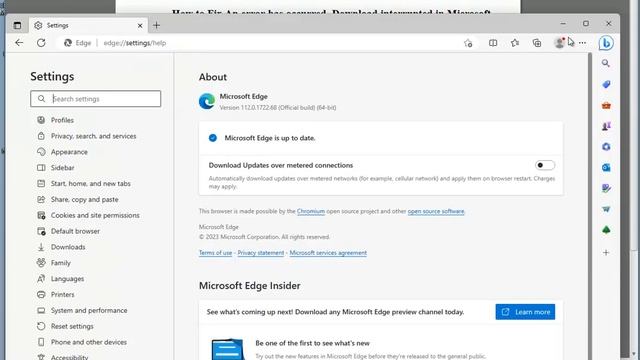Screen dimensions: 640x360
Task: Follow the open source software link
Action: tap(436, 211)
